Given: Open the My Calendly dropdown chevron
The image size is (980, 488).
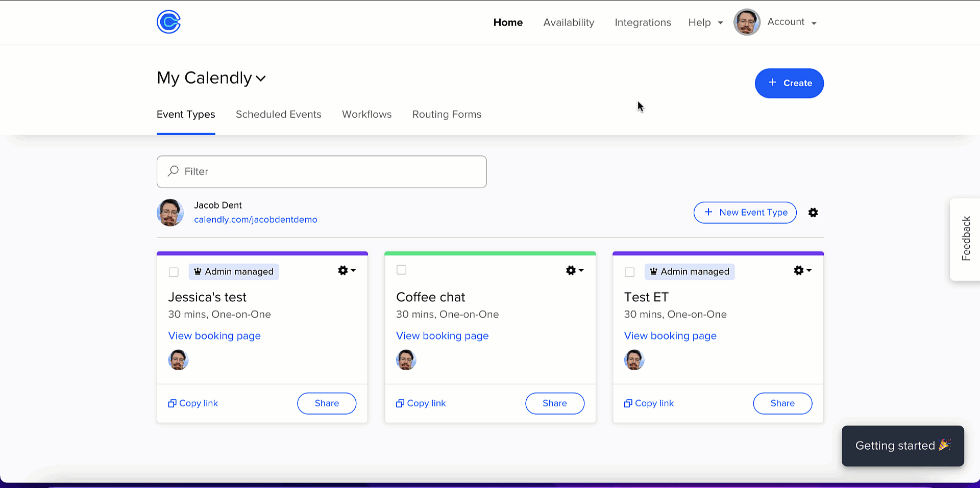Looking at the screenshot, I should point(261,79).
